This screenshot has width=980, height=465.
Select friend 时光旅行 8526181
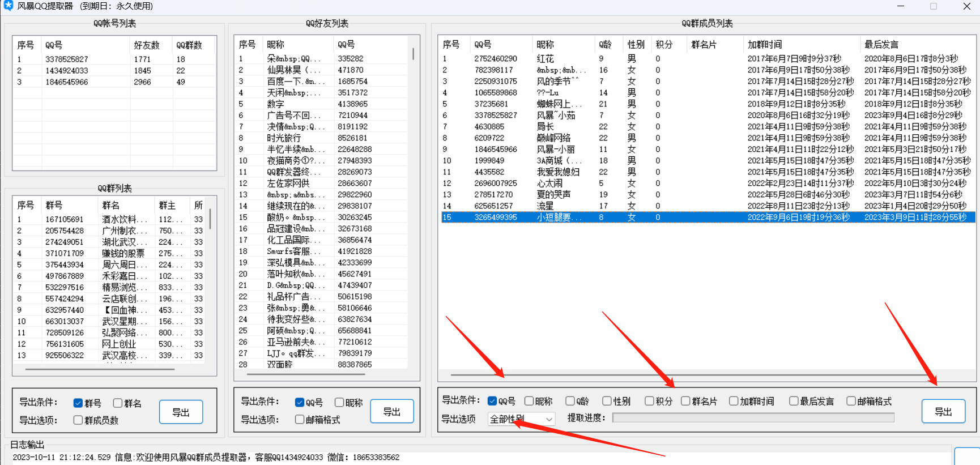click(321, 138)
